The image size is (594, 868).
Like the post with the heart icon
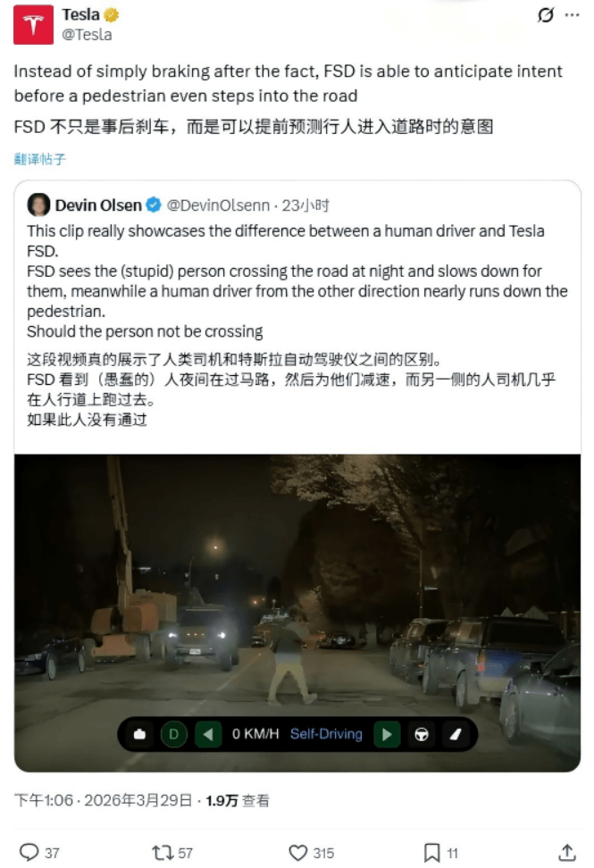tap(298, 853)
